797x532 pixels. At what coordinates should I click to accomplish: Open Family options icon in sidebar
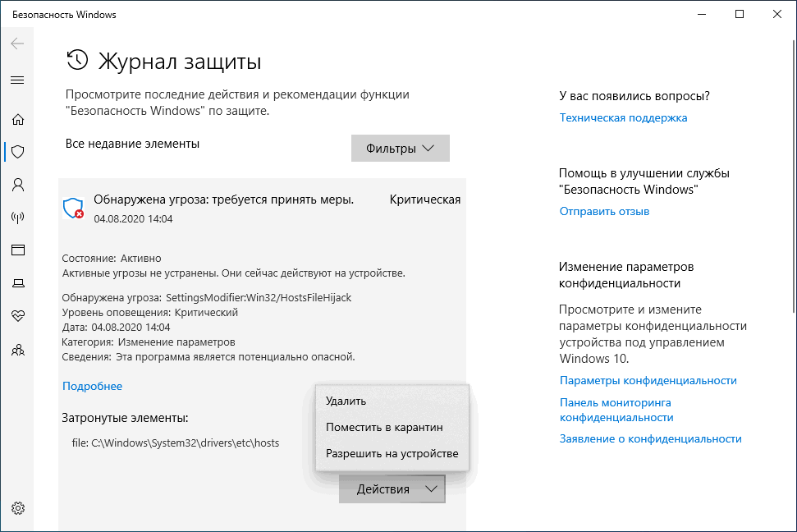[18, 349]
